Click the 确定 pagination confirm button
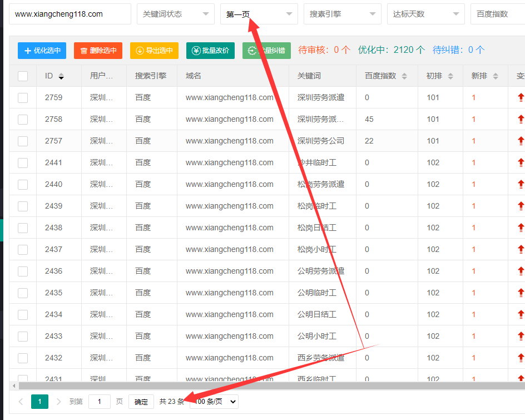 [x=141, y=402]
